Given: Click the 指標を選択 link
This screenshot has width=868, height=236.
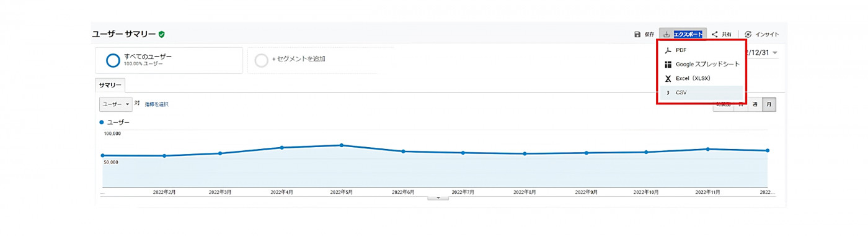Looking at the screenshot, I should point(156,104).
